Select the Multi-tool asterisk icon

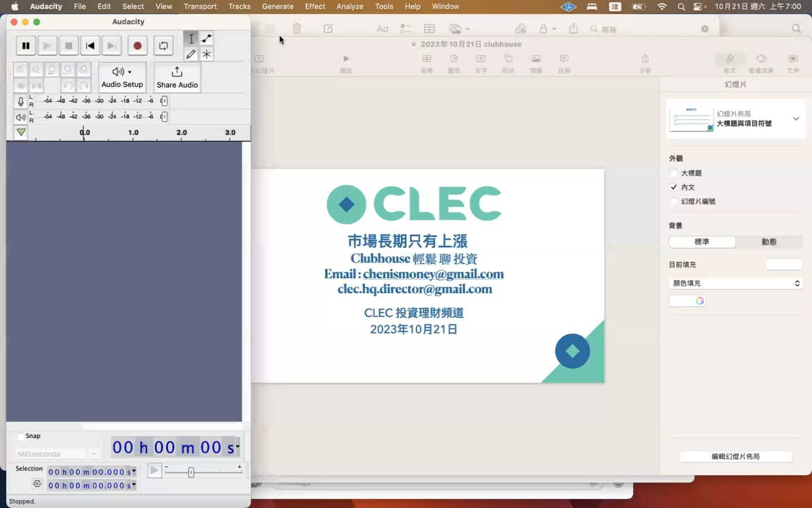click(x=207, y=54)
